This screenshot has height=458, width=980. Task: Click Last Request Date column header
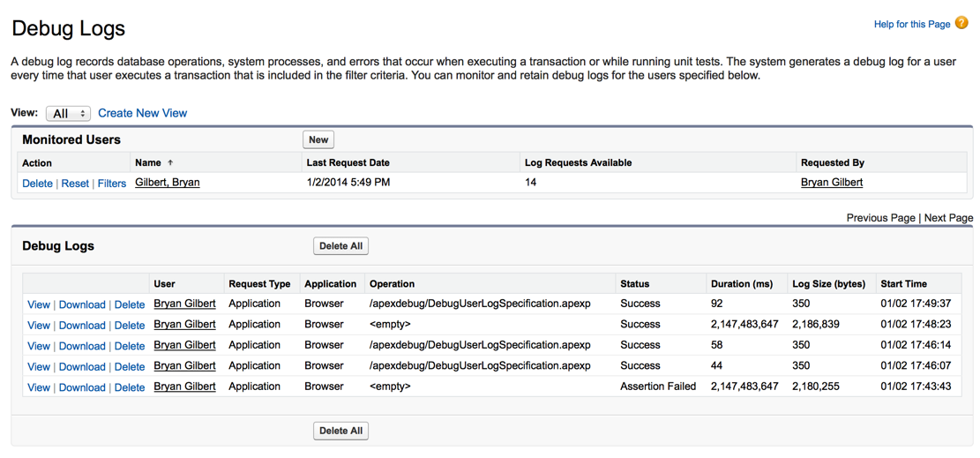pos(348,162)
